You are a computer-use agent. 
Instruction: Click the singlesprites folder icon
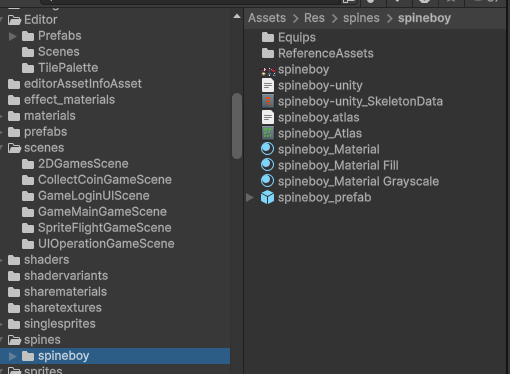[14, 324]
